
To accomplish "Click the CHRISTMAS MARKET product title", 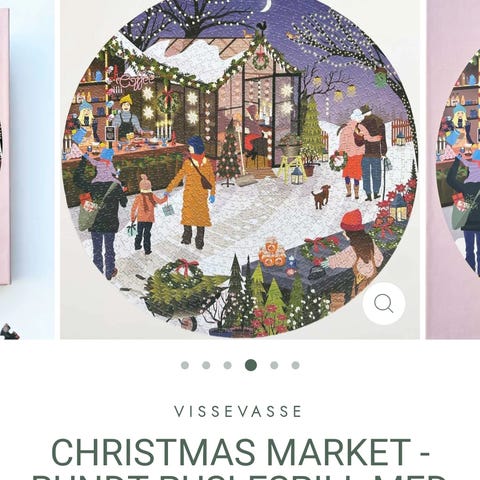I will [x=240, y=452].
